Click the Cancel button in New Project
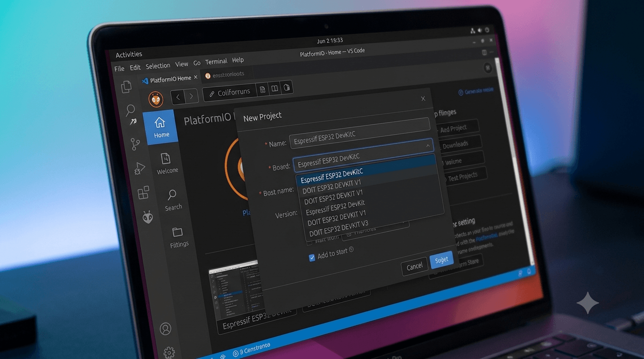This screenshot has width=644, height=359. (414, 266)
